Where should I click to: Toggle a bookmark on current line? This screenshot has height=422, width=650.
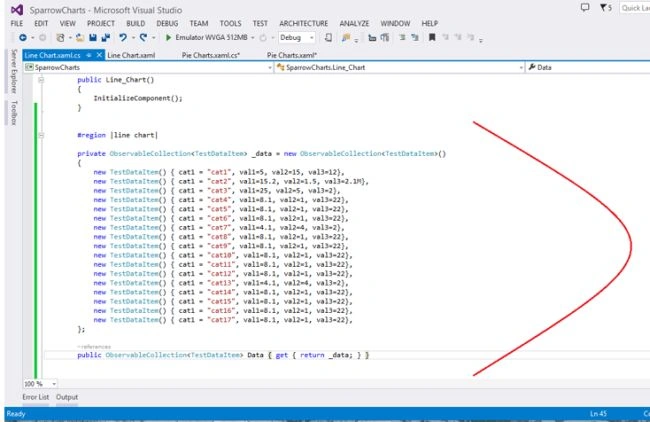click(432, 38)
